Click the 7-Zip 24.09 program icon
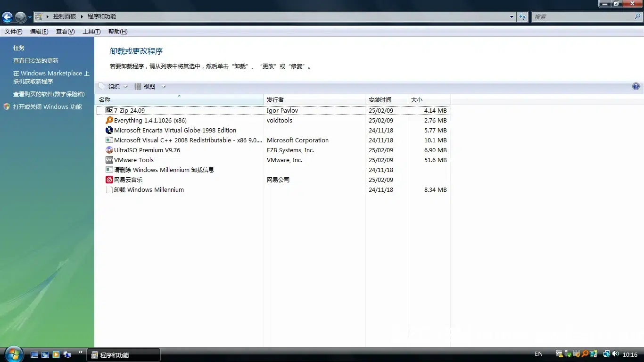This screenshot has height=362, width=644. click(x=109, y=110)
